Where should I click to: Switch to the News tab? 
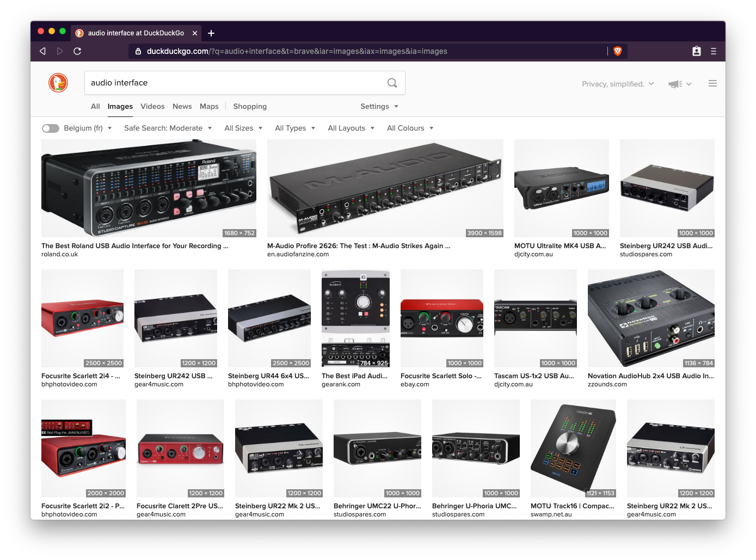[x=182, y=107]
